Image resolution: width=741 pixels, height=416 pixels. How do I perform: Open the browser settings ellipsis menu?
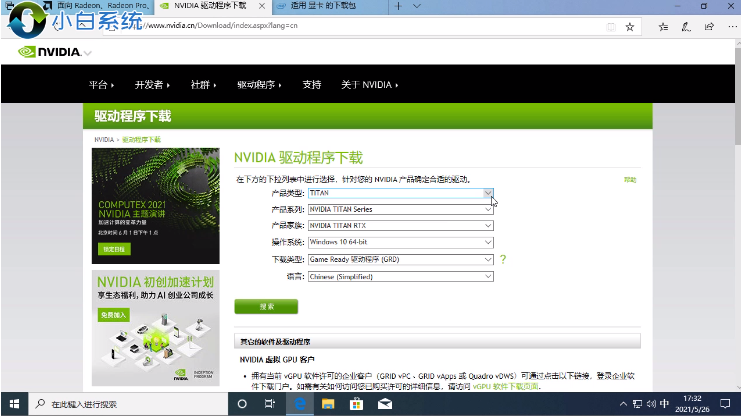tap(732, 27)
